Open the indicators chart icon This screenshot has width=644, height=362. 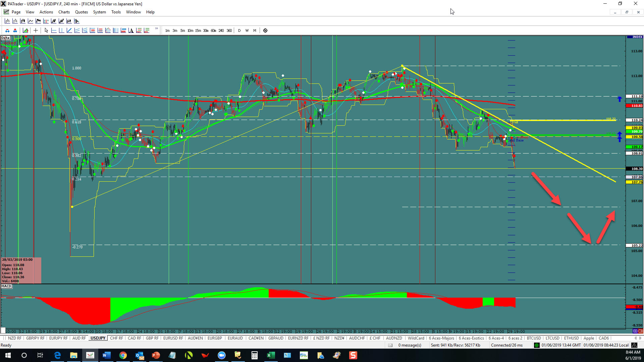(x=25, y=31)
